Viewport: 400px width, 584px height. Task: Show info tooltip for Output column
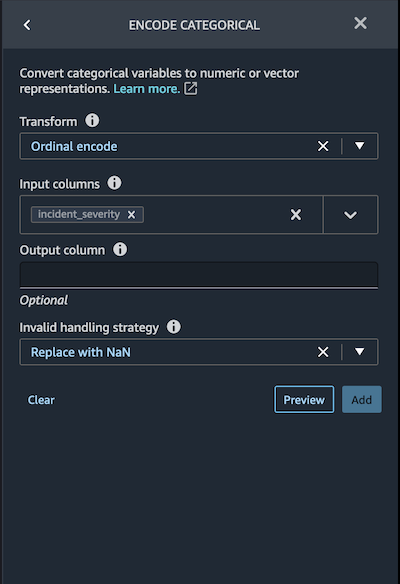tap(120, 249)
